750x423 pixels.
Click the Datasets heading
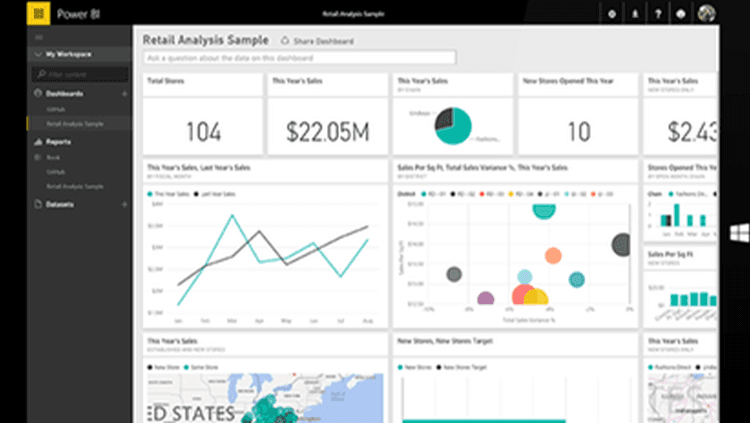60,204
